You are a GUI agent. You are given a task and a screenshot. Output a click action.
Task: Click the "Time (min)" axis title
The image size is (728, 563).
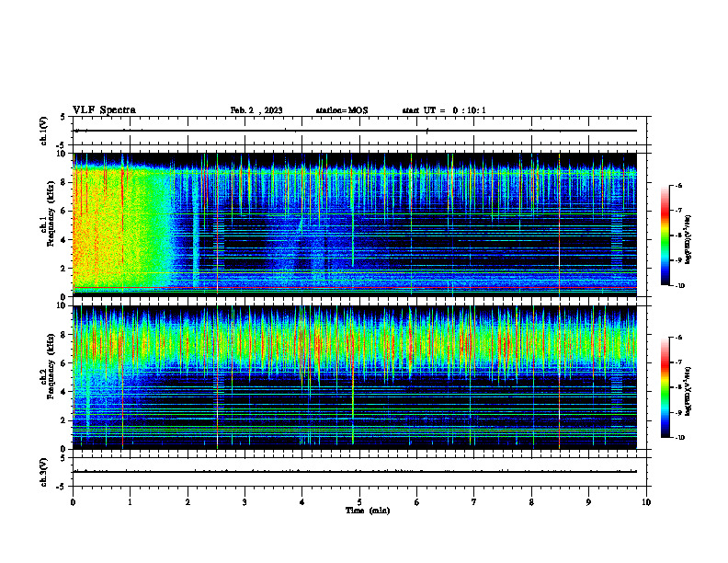tap(368, 511)
